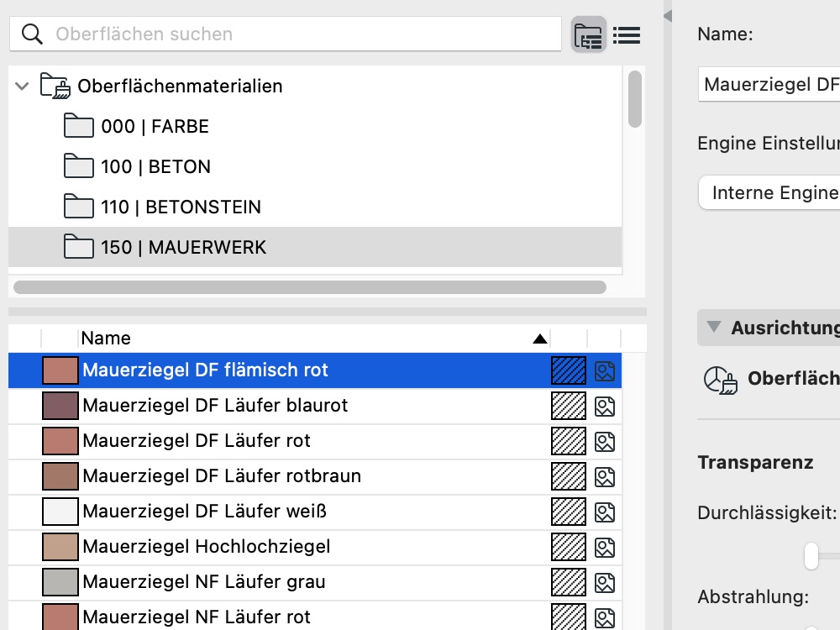
Task: Collapse the Oberflächenmaterialien root folder
Action: (x=23, y=86)
